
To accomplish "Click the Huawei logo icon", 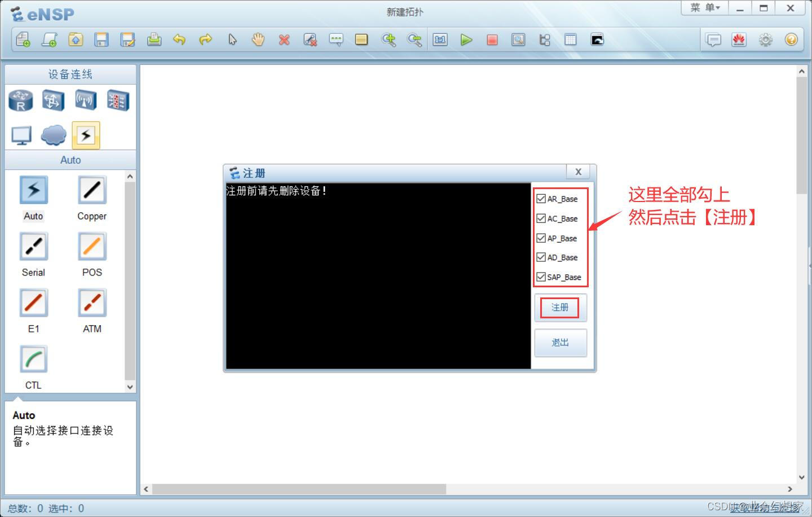I will [x=739, y=40].
